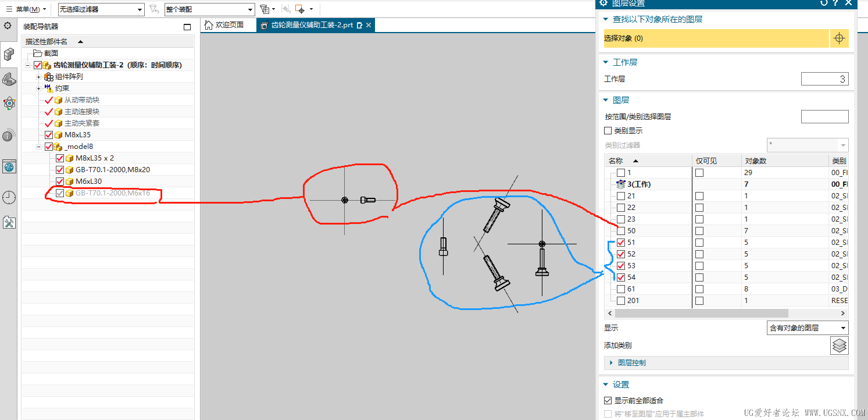Viewport: 868px width, 420px height.
Task: Maximize the assembly navigator panel
Action: (x=187, y=27)
